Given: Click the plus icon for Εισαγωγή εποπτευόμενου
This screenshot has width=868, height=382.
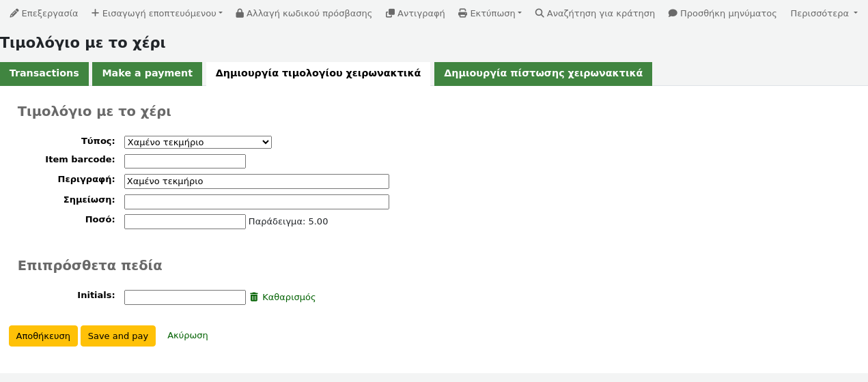Looking at the screenshot, I should tap(95, 14).
